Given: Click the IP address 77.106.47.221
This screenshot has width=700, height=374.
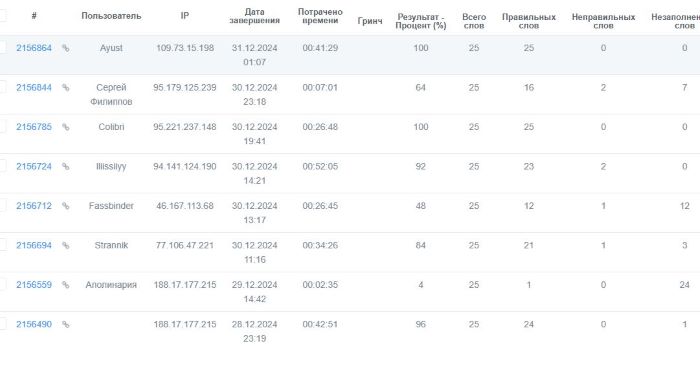Looking at the screenshot, I should pos(185,245).
